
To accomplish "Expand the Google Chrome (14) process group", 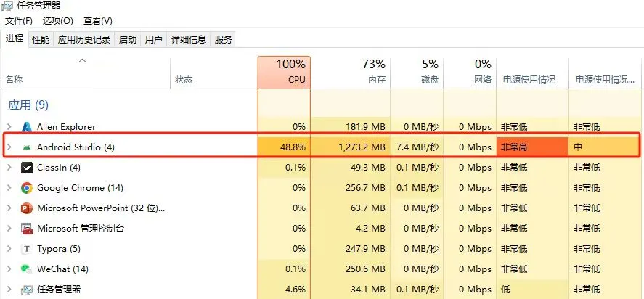I will click(9, 188).
